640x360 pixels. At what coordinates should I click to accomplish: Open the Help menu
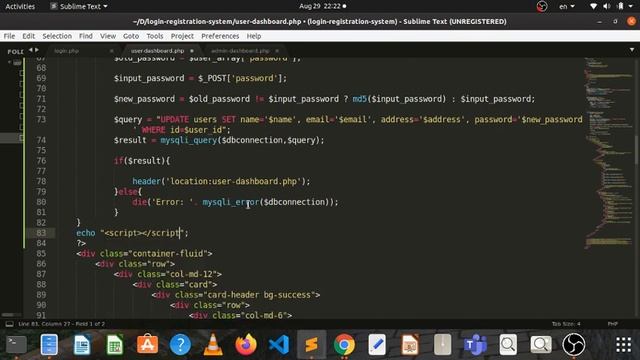[x=253, y=36]
